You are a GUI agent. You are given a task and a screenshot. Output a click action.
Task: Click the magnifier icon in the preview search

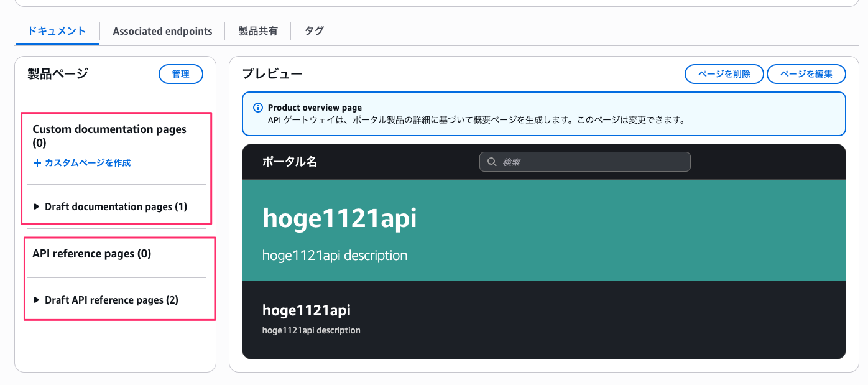click(492, 162)
